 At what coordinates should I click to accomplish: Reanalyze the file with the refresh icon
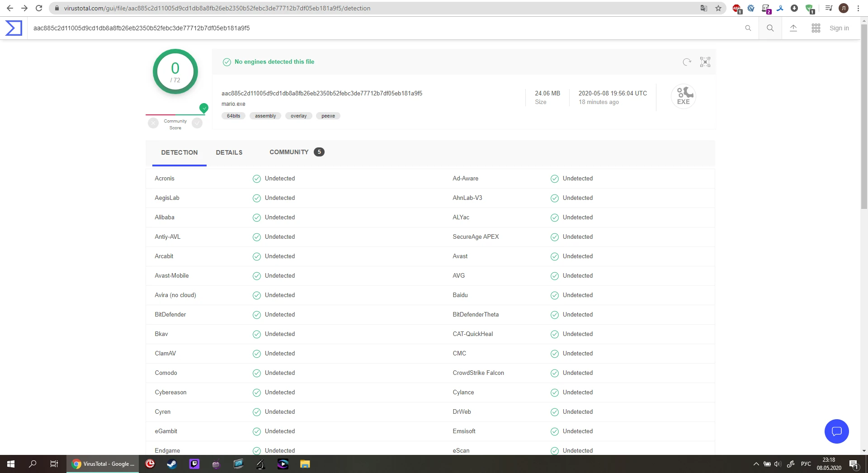tap(687, 62)
